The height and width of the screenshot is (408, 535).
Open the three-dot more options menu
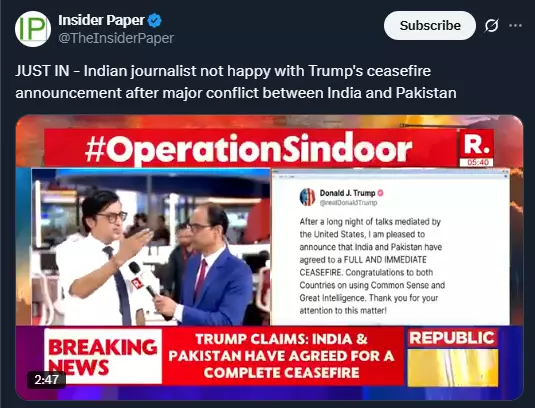click(x=515, y=26)
